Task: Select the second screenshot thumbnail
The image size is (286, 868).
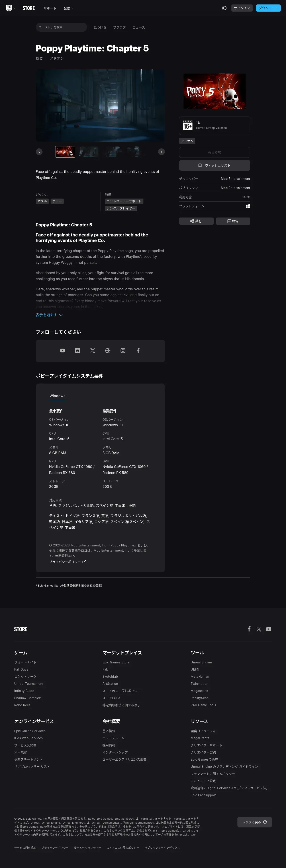Action: pos(89,152)
